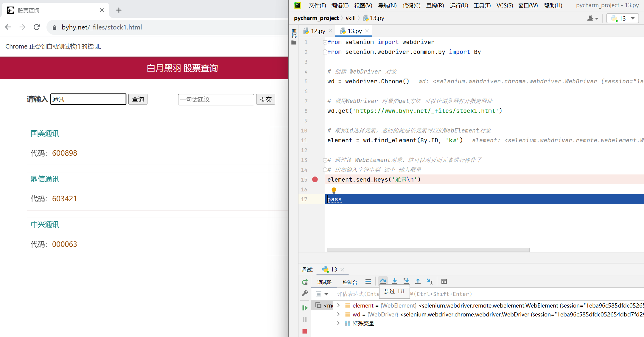Go forward in Chrome

coord(22,27)
